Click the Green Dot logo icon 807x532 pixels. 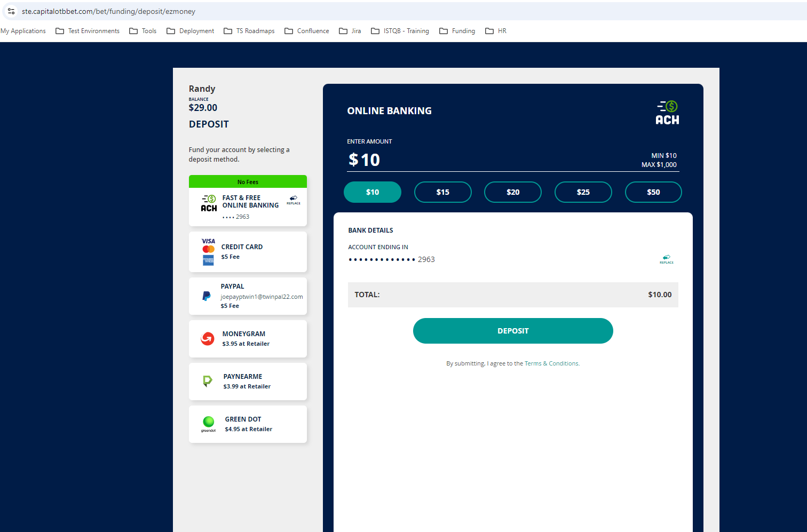coord(209,424)
